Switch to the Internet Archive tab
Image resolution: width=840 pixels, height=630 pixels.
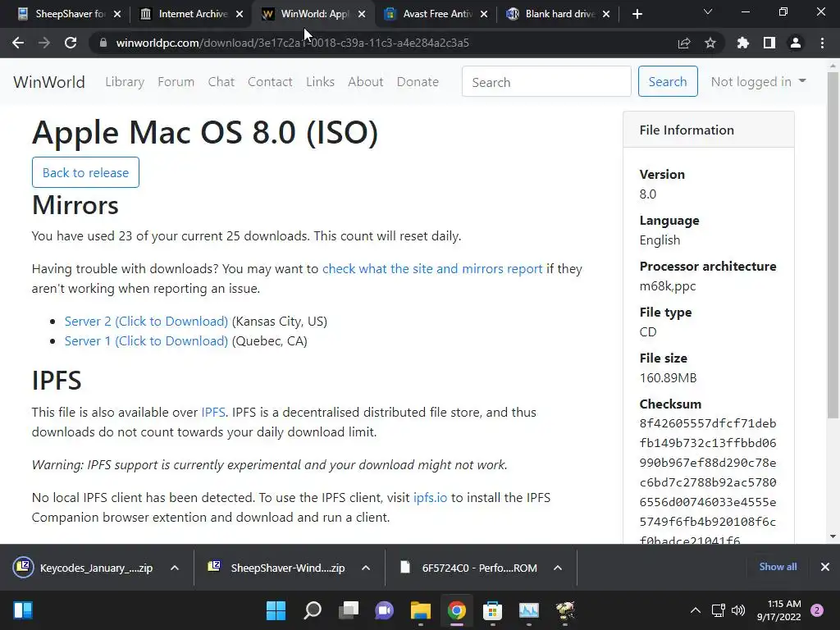[192, 14]
